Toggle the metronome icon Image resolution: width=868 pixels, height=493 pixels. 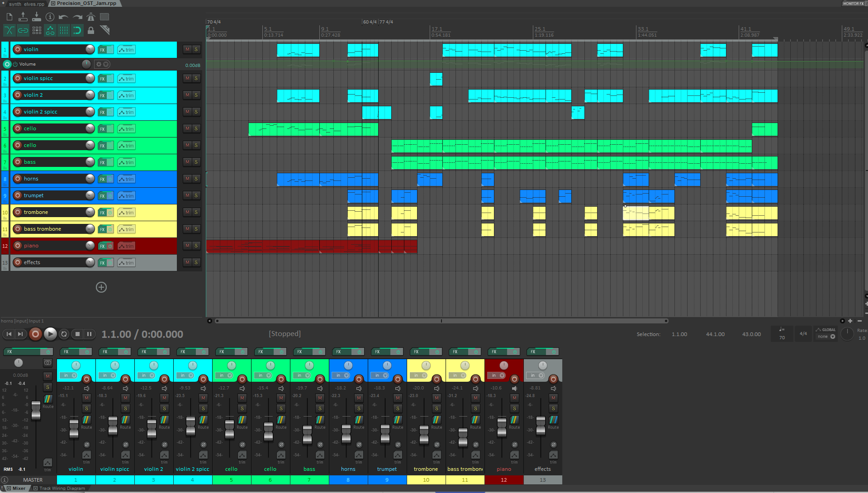(91, 17)
